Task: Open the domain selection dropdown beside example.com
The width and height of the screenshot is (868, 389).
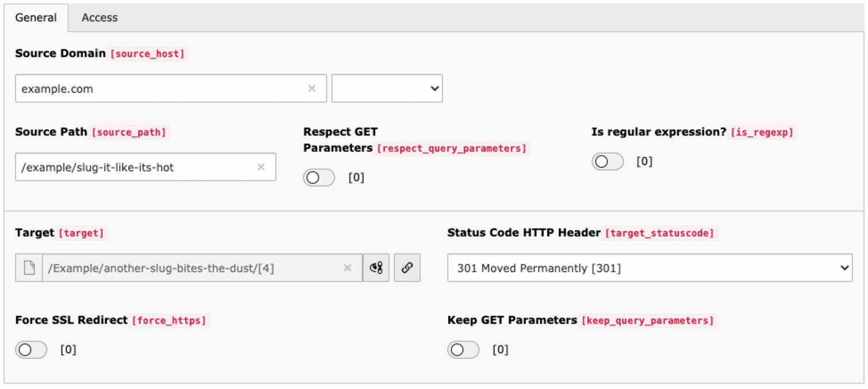Action: coord(387,88)
